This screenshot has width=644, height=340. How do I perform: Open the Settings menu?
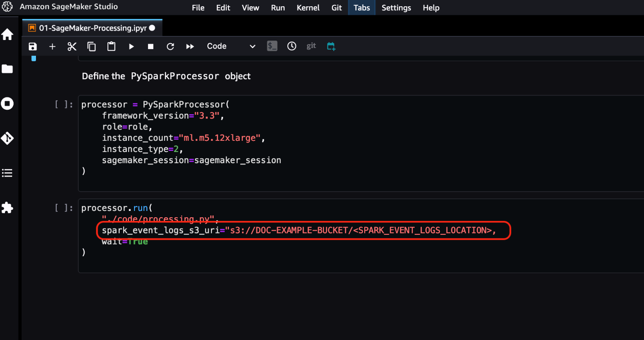tap(396, 8)
